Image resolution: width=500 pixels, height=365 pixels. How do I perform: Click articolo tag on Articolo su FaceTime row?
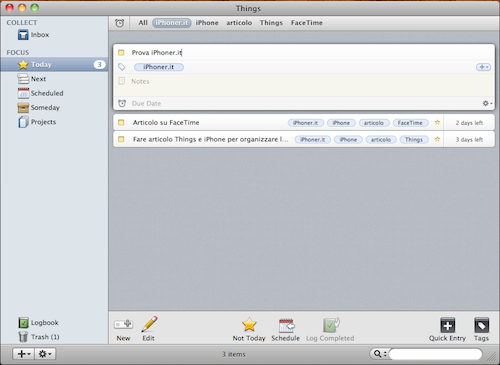click(x=374, y=123)
